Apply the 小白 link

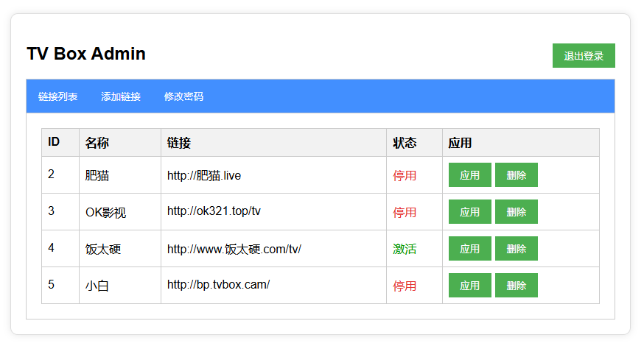tap(469, 285)
